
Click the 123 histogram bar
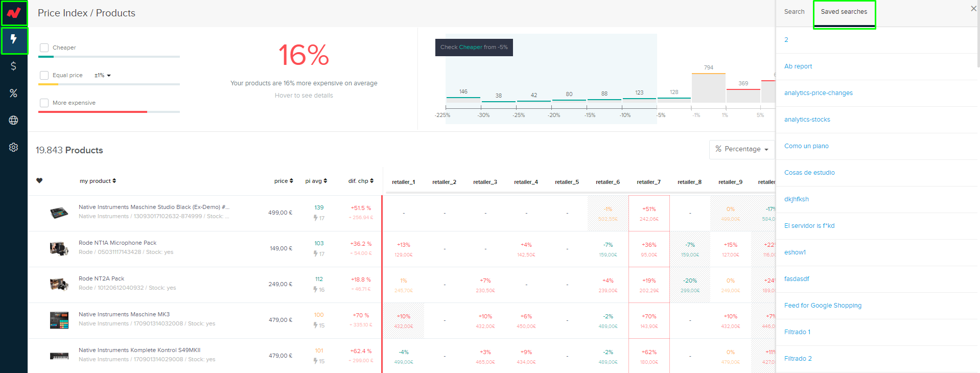639,100
